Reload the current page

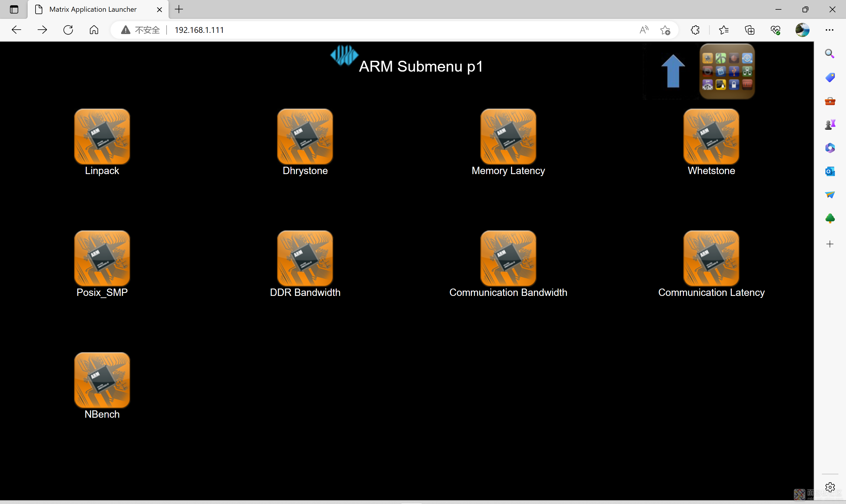pyautogui.click(x=68, y=30)
